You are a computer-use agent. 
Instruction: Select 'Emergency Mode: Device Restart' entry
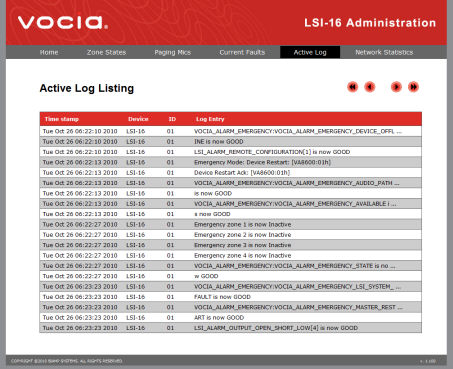230,162
